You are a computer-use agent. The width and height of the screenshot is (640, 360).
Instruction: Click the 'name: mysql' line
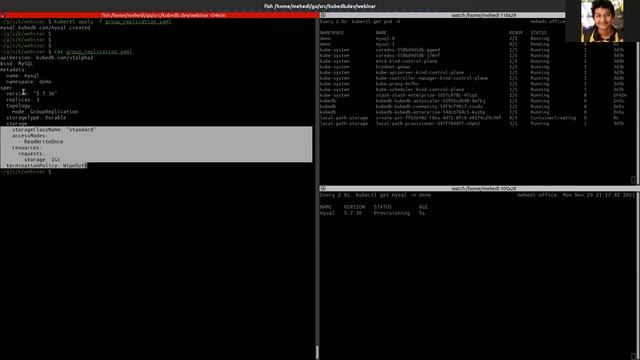click(x=23, y=76)
